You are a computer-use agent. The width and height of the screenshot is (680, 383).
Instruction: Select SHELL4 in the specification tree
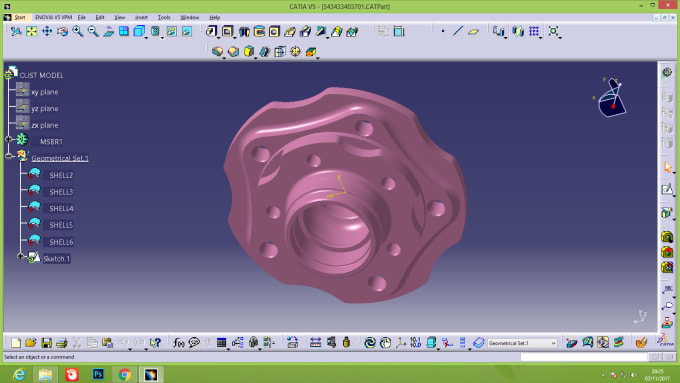[x=61, y=209]
